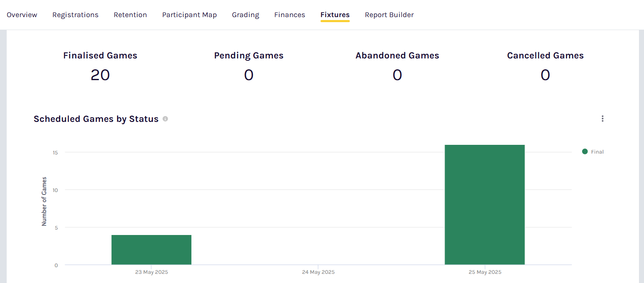Toggle the Final series in the legend
The height and width of the screenshot is (283, 644).
coord(597,152)
